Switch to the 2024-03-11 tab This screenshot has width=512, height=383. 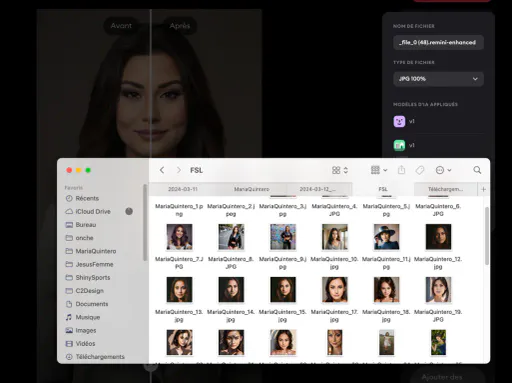coord(183,189)
